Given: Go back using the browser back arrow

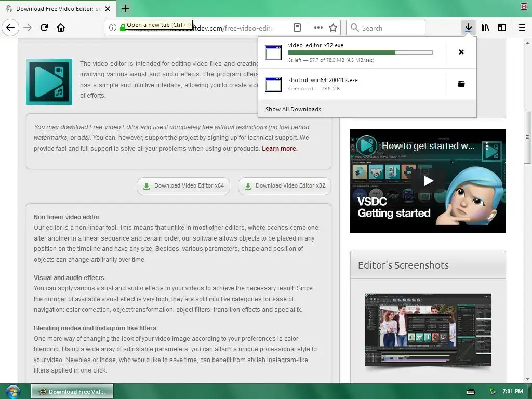Looking at the screenshot, I should (10, 28).
